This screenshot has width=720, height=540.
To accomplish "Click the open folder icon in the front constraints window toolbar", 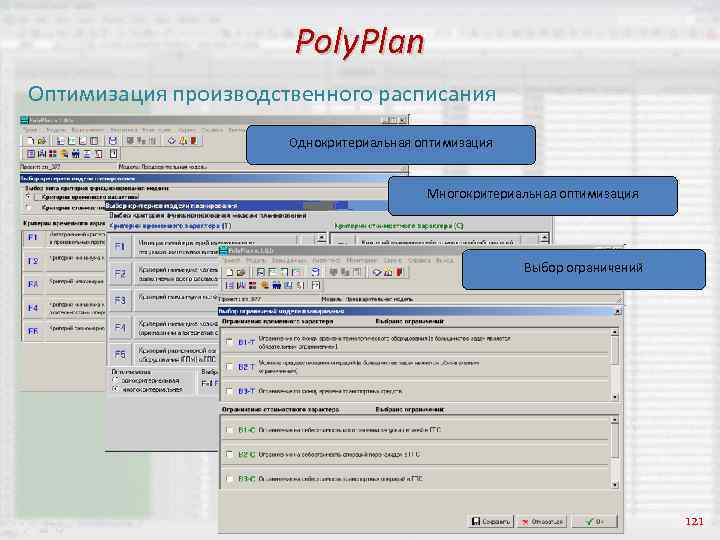I will pyautogui.click(x=241, y=272).
